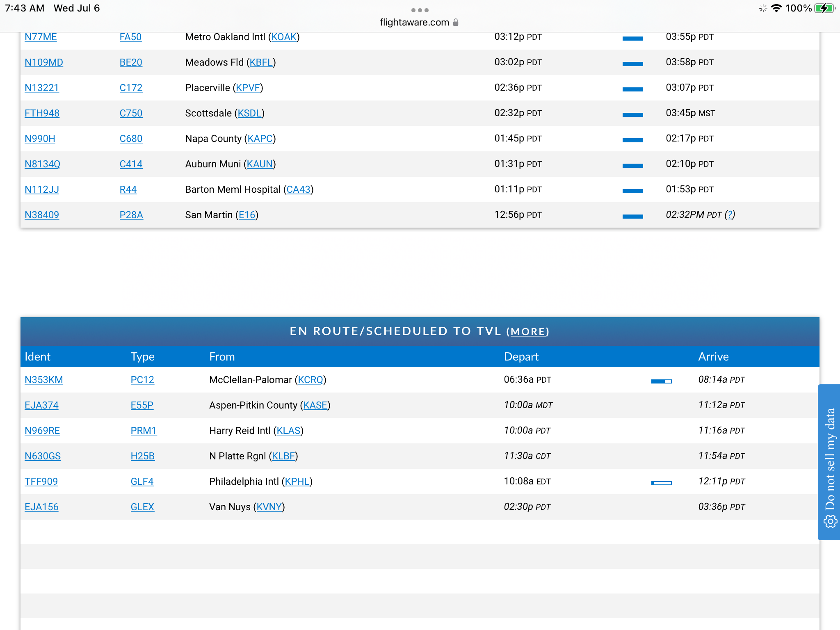Click the question mark next to 02:32PM
The width and height of the screenshot is (840, 630).
(730, 215)
